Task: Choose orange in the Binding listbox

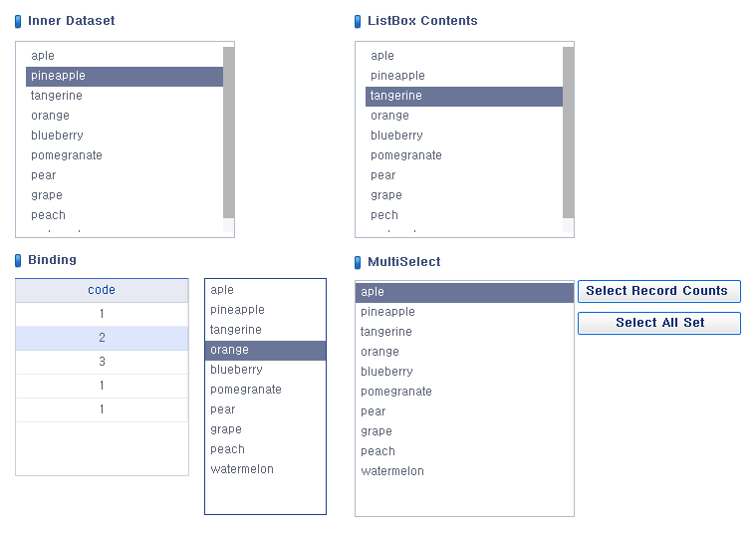Action: pyautogui.click(x=265, y=350)
